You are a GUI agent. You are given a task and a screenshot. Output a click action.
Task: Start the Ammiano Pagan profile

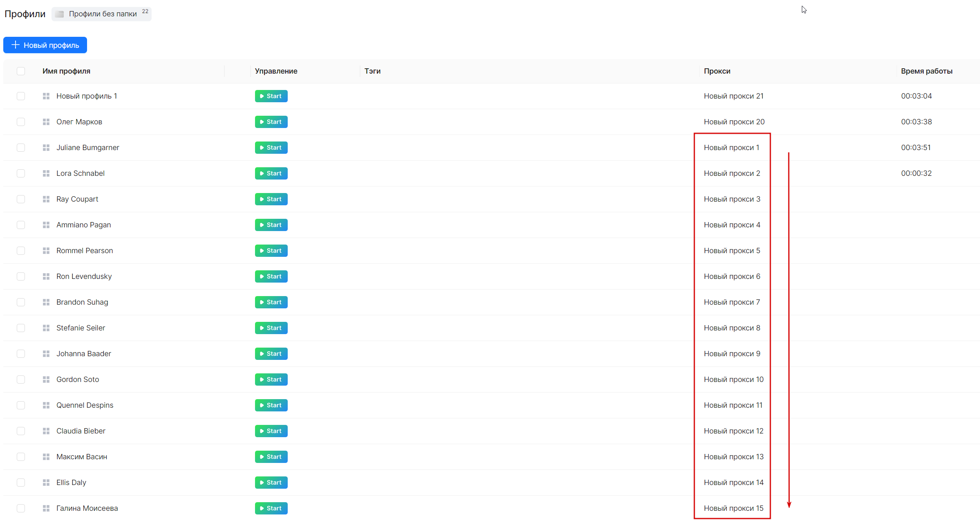tap(271, 225)
